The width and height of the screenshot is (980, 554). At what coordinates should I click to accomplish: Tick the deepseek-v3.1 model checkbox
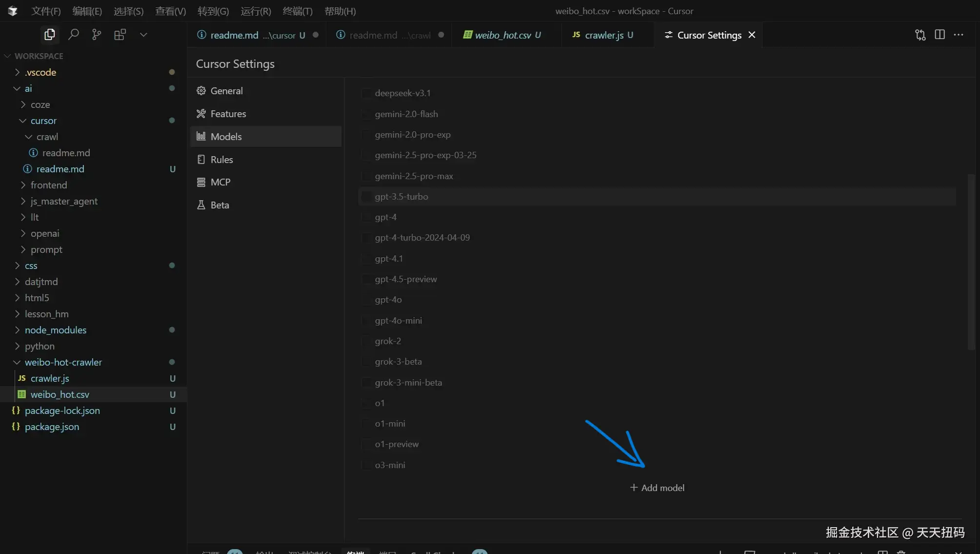tap(366, 93)
